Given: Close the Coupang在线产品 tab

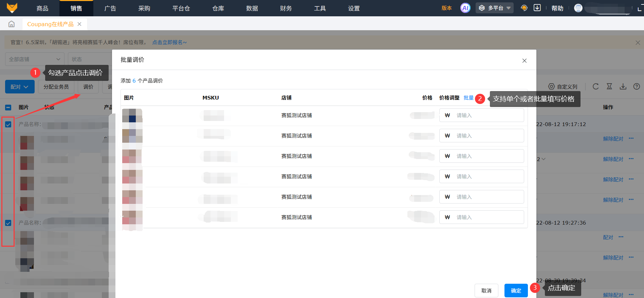Looking at the screenshot, I should coord(79,24).
